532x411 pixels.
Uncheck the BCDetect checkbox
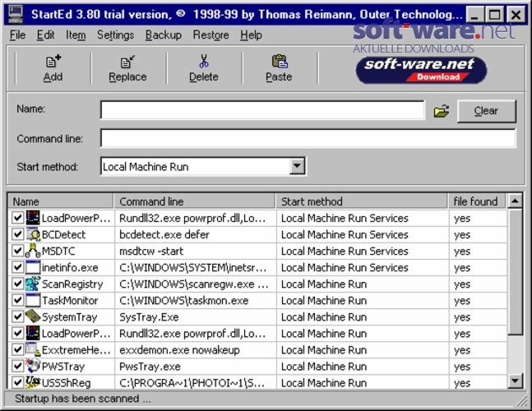17,234
